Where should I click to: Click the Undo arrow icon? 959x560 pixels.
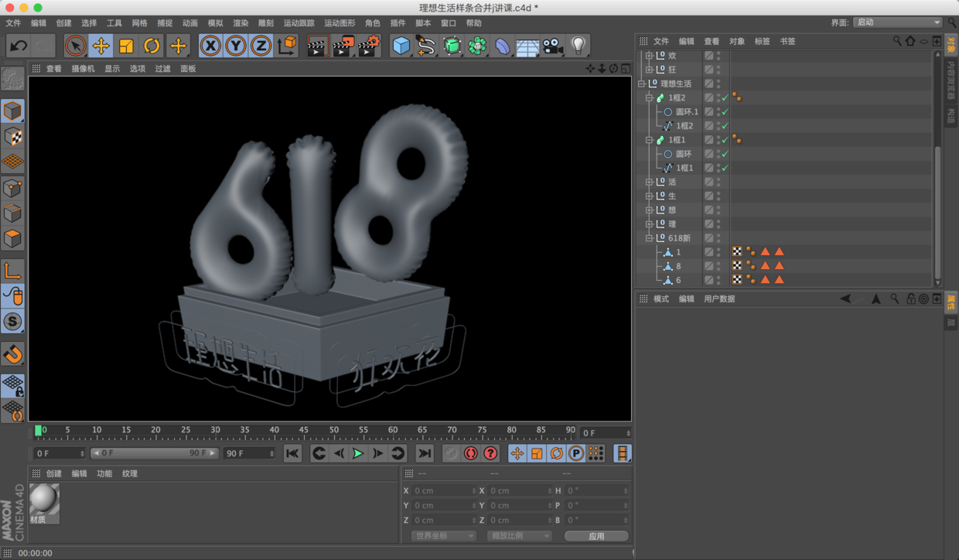(x=18, y=46)
